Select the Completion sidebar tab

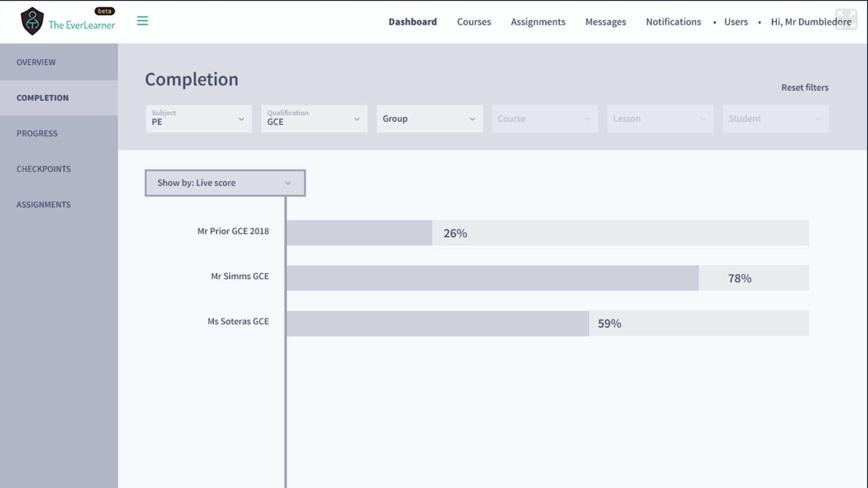tap(59, 98)
